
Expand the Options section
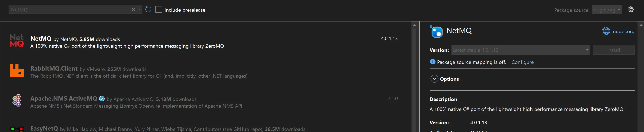434,79
